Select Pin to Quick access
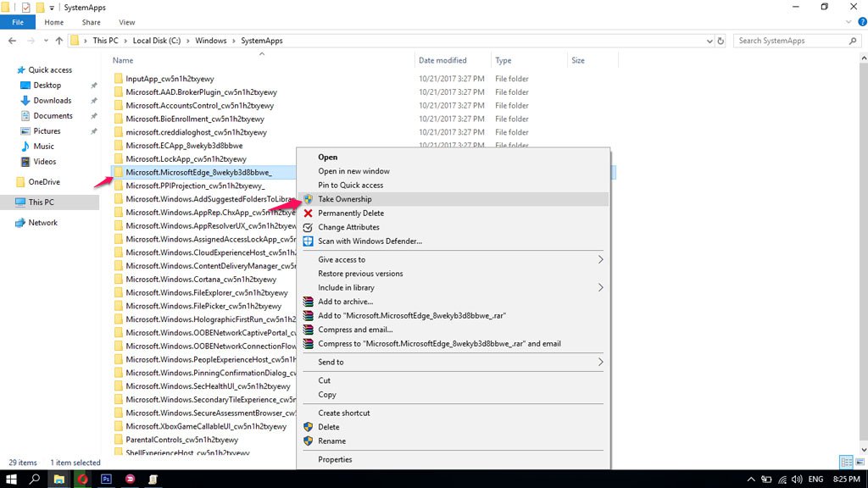The height and width of the screenshot is (488, 868). click(x=350, y=186)
